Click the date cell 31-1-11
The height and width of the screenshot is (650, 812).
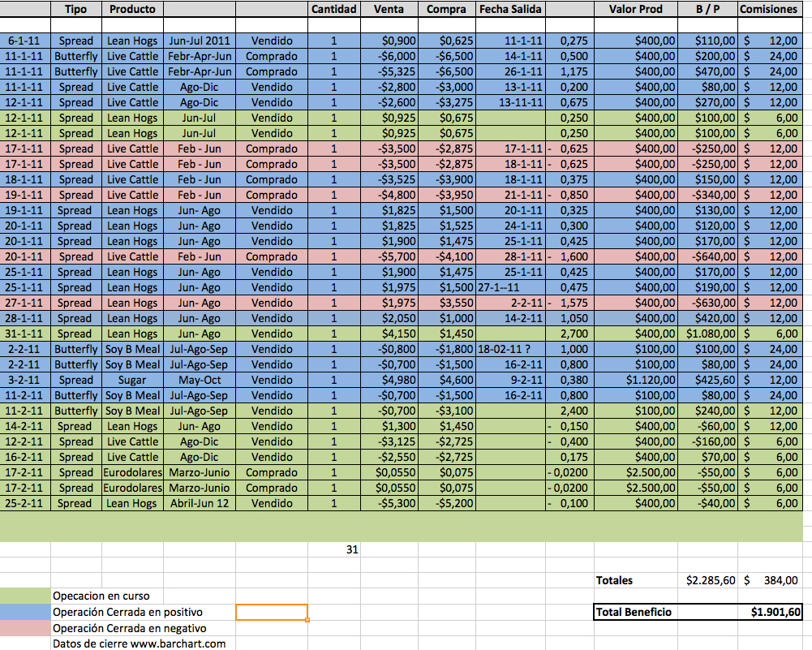[x=24, y=334]
